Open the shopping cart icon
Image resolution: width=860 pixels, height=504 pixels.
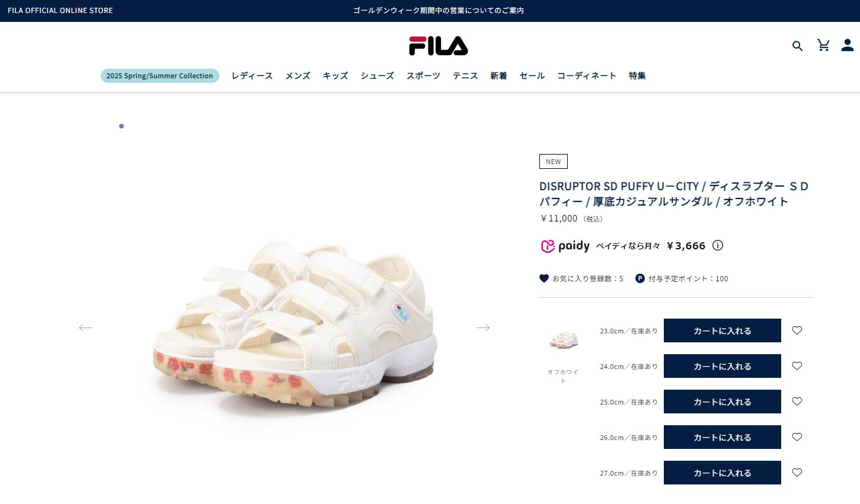(x=823, y=45)
